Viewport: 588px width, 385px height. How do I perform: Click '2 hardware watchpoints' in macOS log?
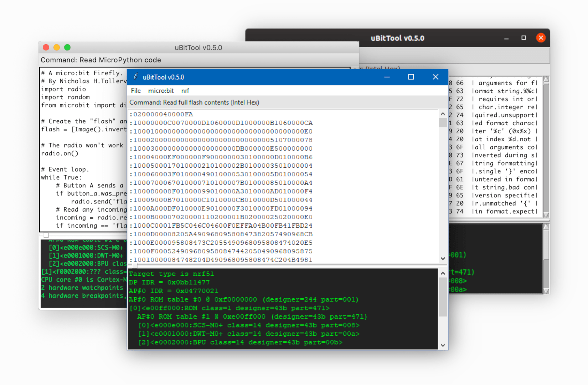click(82, 288)
